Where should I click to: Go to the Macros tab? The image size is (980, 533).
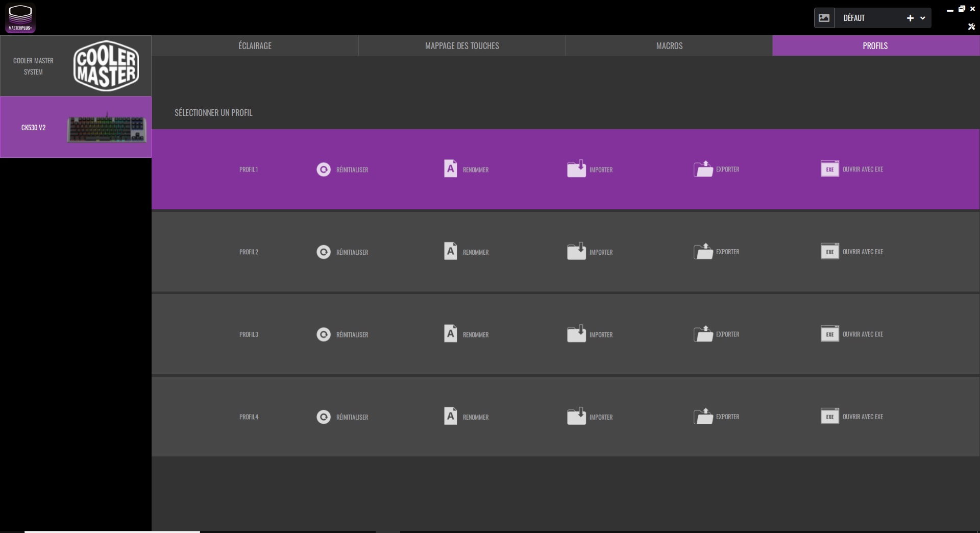tap(669, 46)
